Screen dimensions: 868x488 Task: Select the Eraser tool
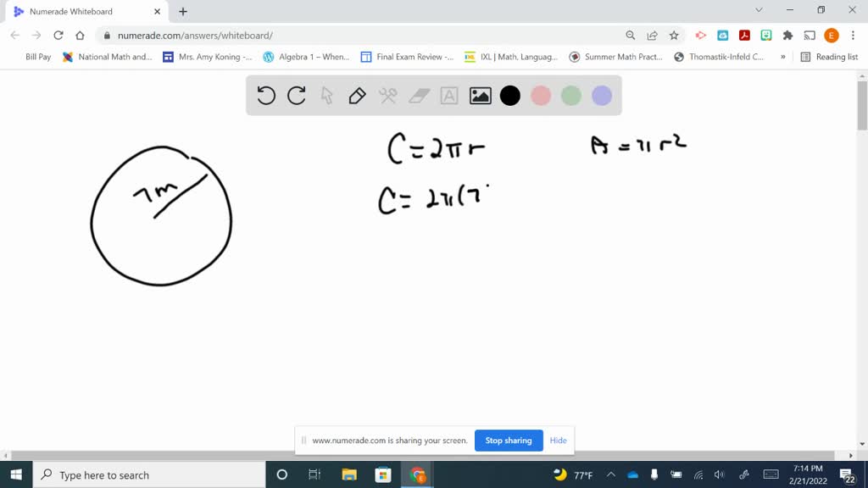pyautogui.click(x=418, y=96)
